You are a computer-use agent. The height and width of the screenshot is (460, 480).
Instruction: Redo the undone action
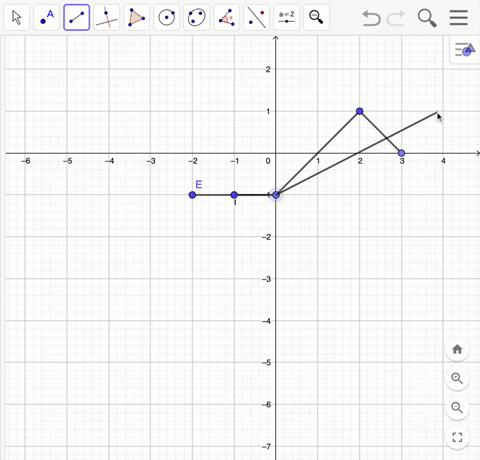coord(396,18)
